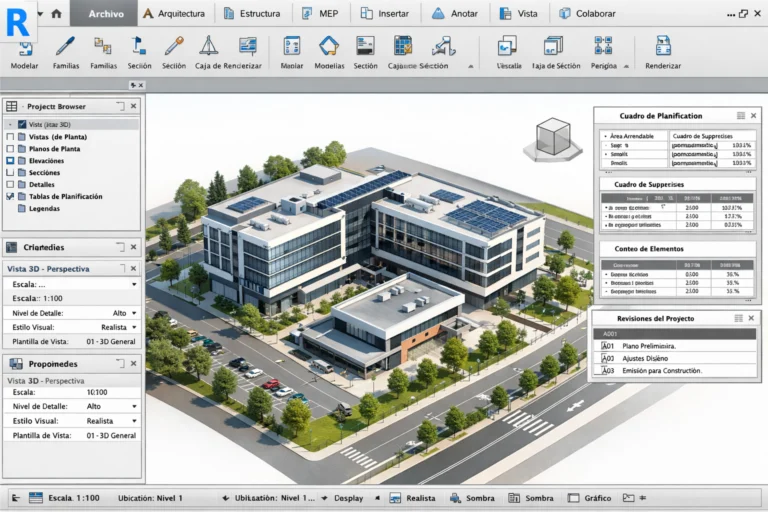Click Ubicación: Nivel 1 in status bar

coord(150,498)
